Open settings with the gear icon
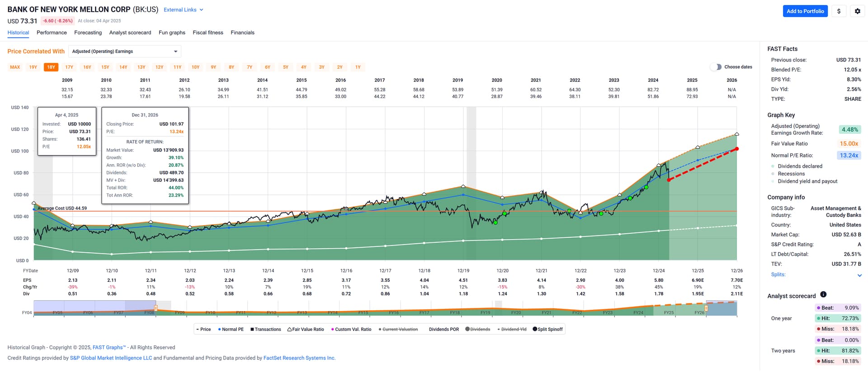868x373 pixels. [x=857, y=11]
